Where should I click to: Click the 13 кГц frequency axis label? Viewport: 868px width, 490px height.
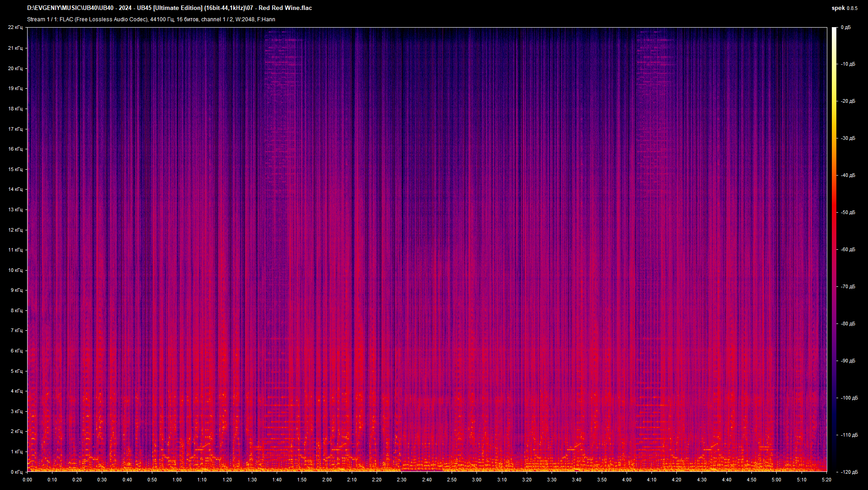[x=15, y=209]
